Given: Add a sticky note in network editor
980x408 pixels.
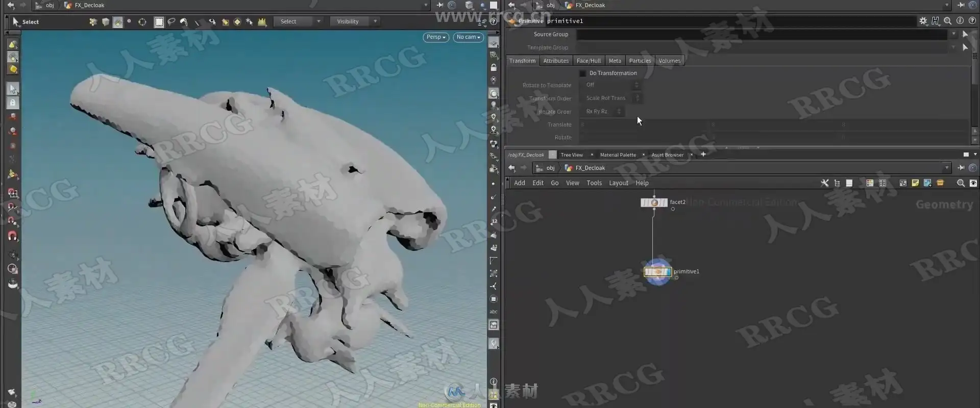Looking at the screenshot, I should 915,183.
